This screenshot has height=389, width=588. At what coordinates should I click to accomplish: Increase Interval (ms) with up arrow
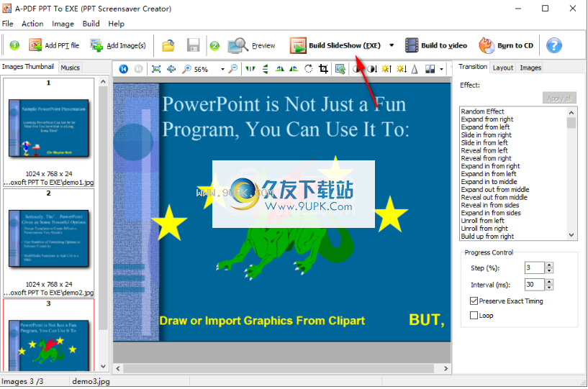pos(549,281)
